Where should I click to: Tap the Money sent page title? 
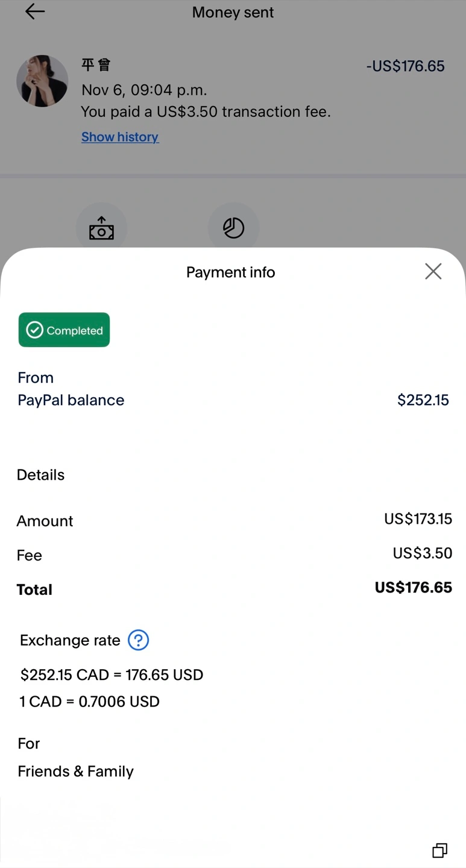click(x=233, y=13)
